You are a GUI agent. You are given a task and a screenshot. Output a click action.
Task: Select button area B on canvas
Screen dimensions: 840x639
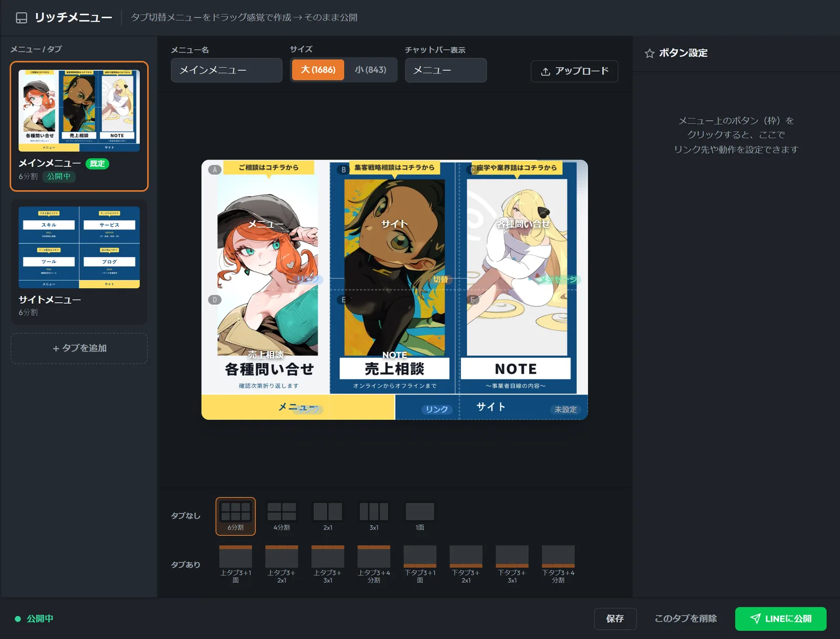[394, 225]
